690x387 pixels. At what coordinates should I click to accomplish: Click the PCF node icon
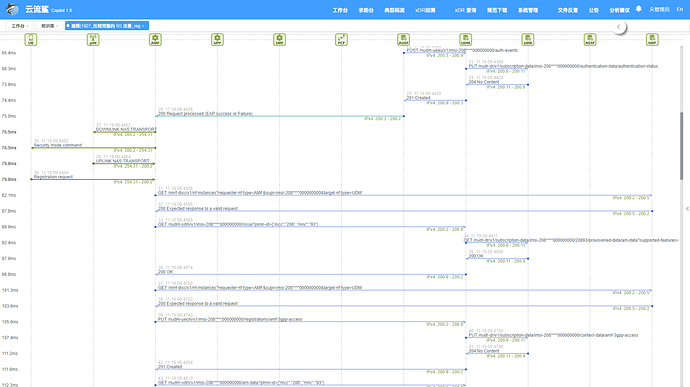tap(341, 40)
